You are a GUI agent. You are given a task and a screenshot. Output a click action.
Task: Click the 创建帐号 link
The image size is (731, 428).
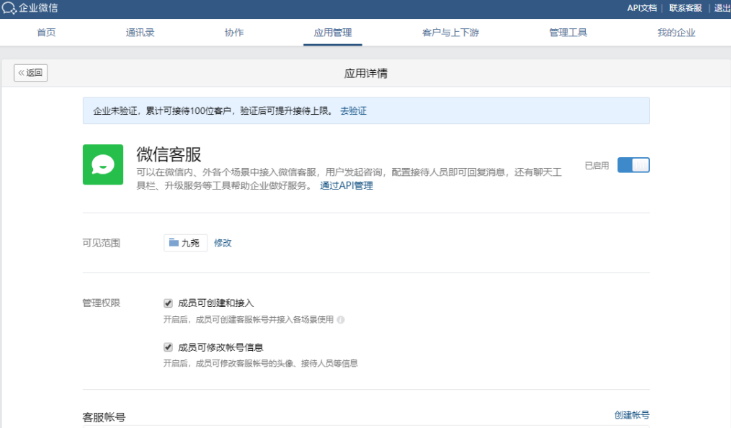pos(631,414)
